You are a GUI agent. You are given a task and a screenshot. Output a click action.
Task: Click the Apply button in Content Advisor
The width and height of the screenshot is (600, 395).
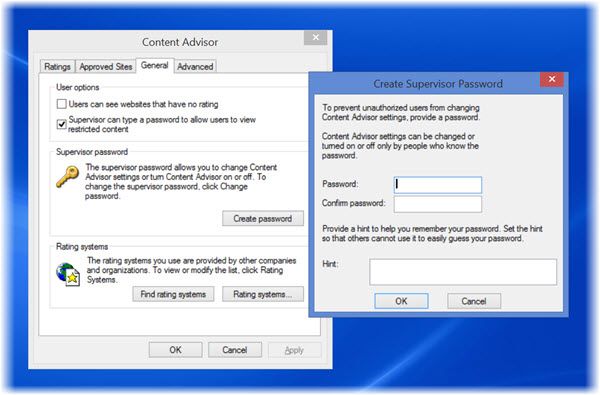tap(294, 350)
